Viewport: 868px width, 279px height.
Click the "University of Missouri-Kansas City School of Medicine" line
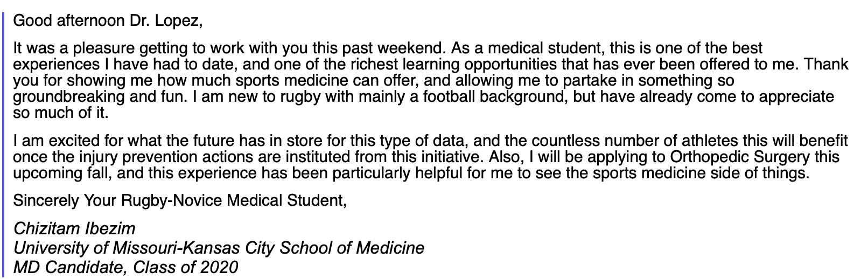219,248
